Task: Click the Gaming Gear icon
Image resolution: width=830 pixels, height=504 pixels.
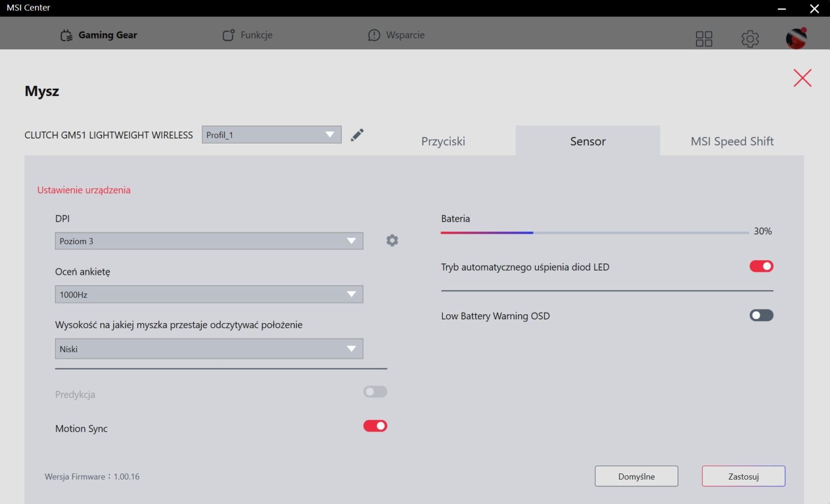Action: coord(66,35)
